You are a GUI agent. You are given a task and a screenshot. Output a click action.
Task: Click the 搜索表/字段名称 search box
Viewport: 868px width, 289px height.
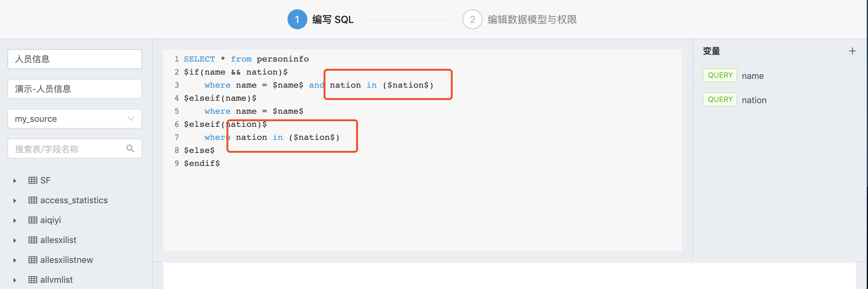click(x=67, y=149)
